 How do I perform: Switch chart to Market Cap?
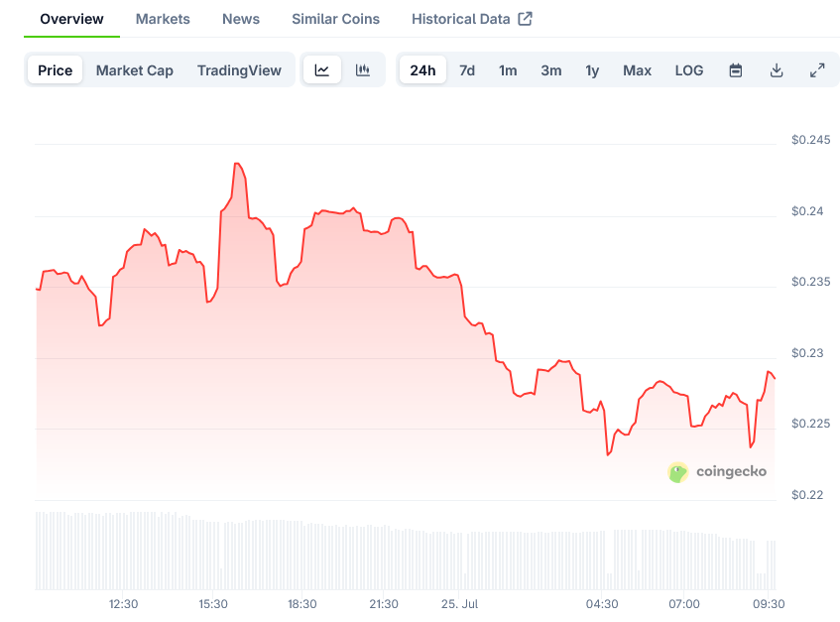tap(135, 70)
